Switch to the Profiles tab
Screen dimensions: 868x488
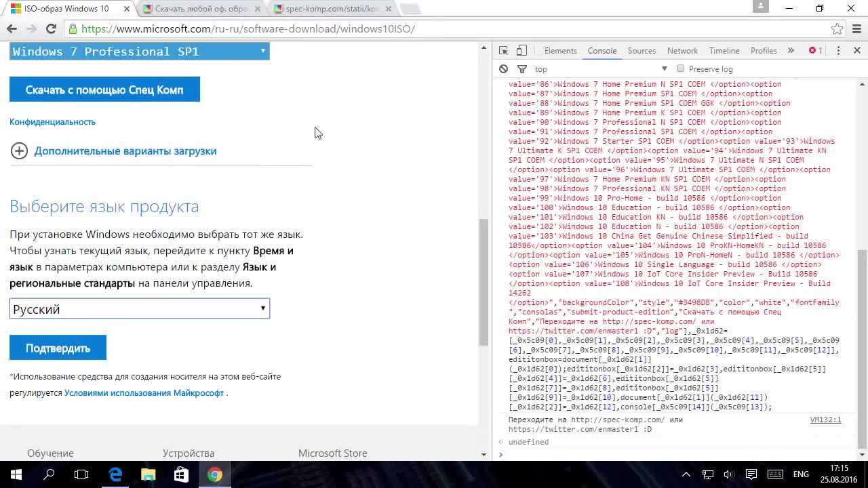(764, 51)
